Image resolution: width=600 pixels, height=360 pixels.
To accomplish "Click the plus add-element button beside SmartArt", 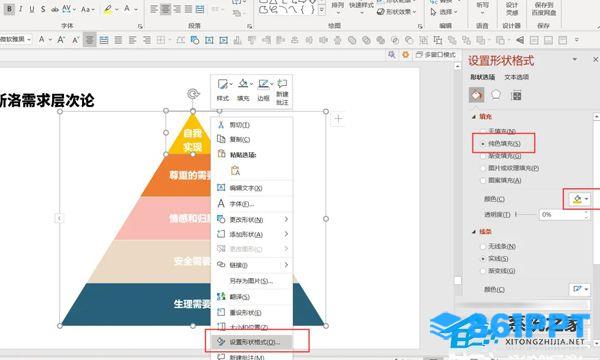I will tap(338, 119).
